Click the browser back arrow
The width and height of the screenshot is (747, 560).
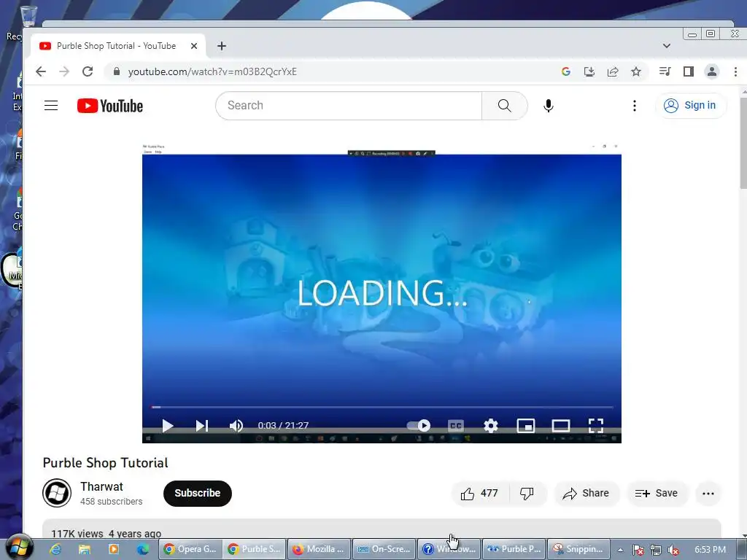pyautogui.click(x=41, y=71)
